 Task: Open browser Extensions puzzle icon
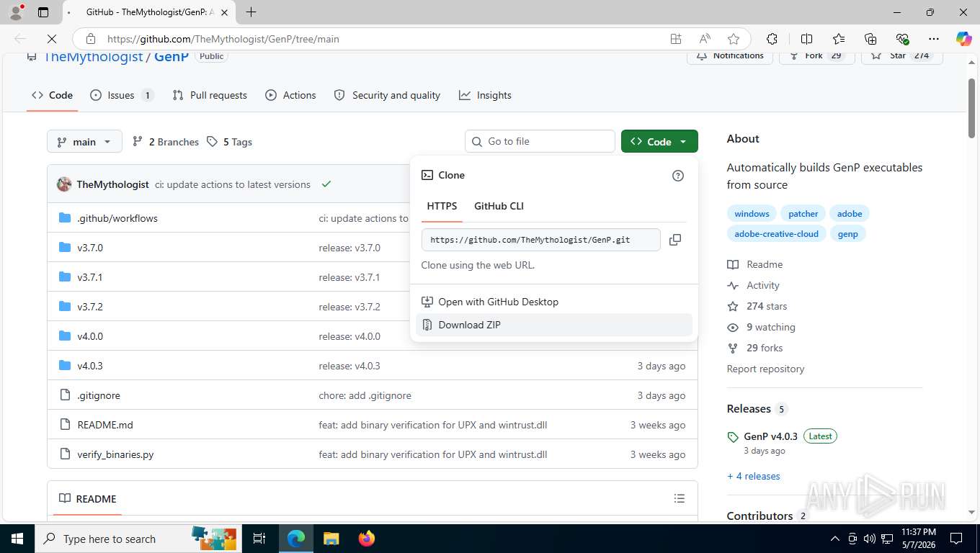point(772,39)
